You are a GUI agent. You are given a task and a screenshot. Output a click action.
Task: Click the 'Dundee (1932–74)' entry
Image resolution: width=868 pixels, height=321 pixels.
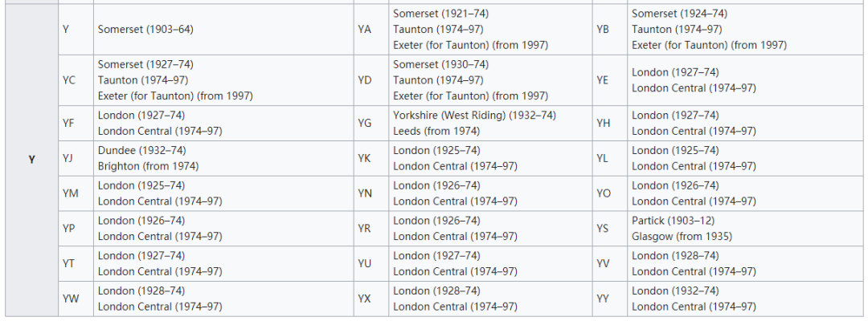[x=141, y=150]
